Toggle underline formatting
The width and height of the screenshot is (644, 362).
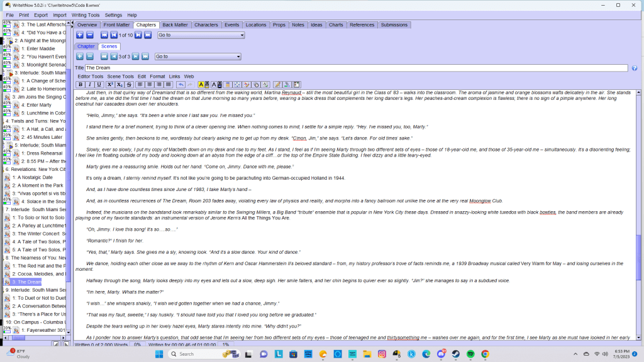click(x=99, y=84)
